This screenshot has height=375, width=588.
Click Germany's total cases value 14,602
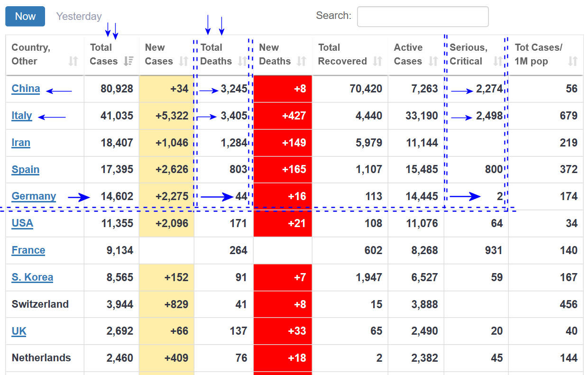(x=117, y=196)
